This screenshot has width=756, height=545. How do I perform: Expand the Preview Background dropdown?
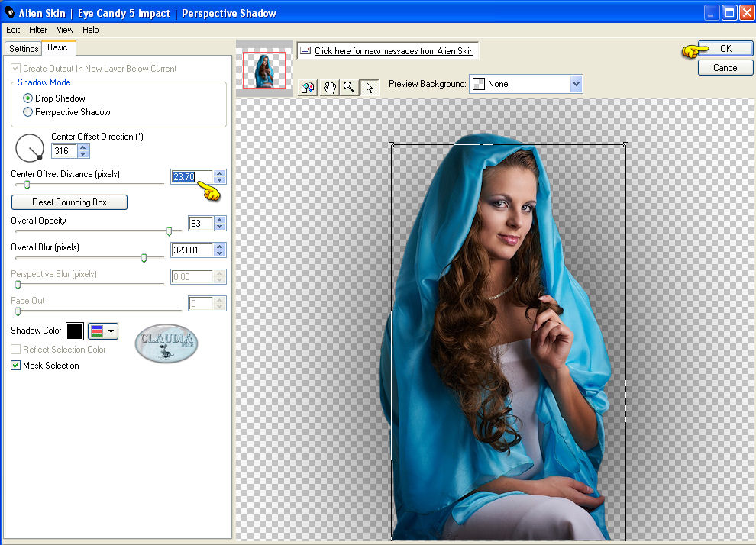coord(576,84)
